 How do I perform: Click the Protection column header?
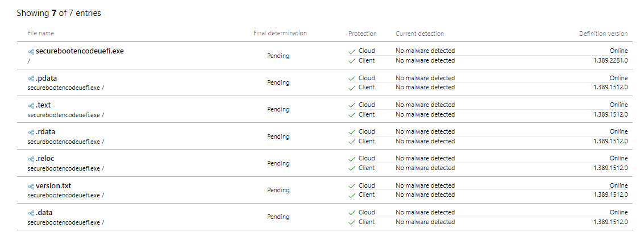pos(362,34)
